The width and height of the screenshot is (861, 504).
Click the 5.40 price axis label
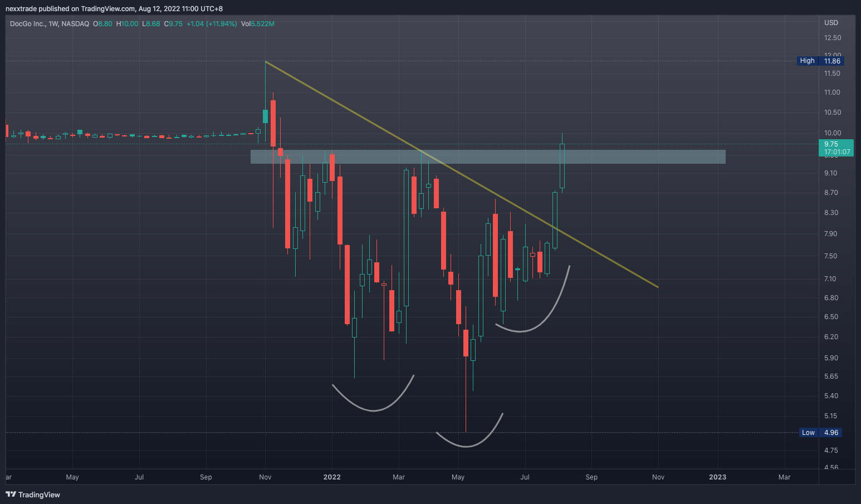pyautogui.click(x=831, y=396)
